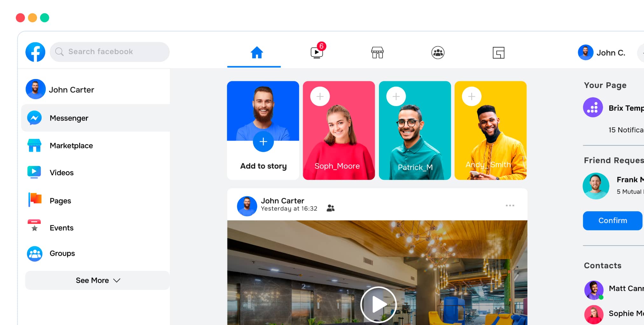Expand the See More sidebar list
Screen dimensions: 644x325
(x=97, y=280)
